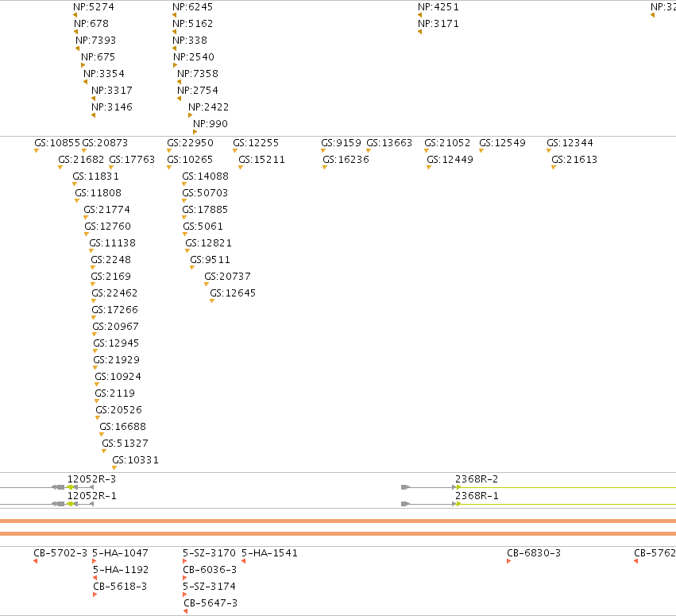This screenshot has height=616, width=676.
Task: Select the GS:9511 feature
Action: pyautogui.click(x=211, y=260)
